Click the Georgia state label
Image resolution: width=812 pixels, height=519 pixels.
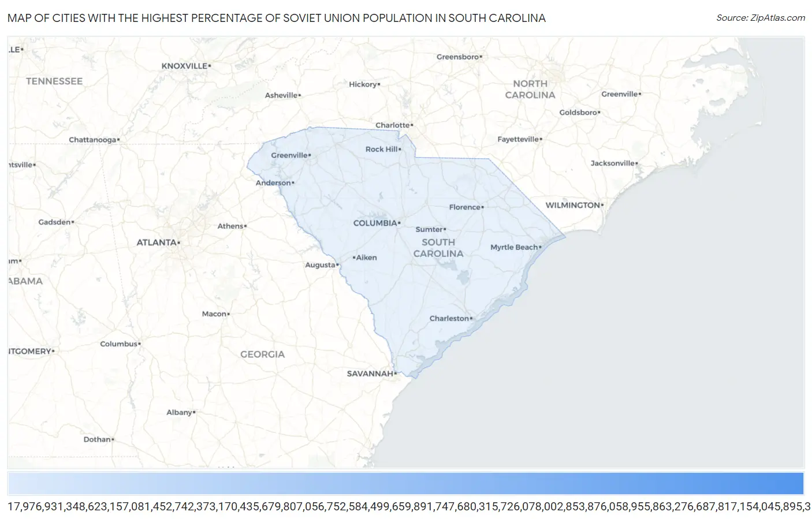(x=263, y=354)
